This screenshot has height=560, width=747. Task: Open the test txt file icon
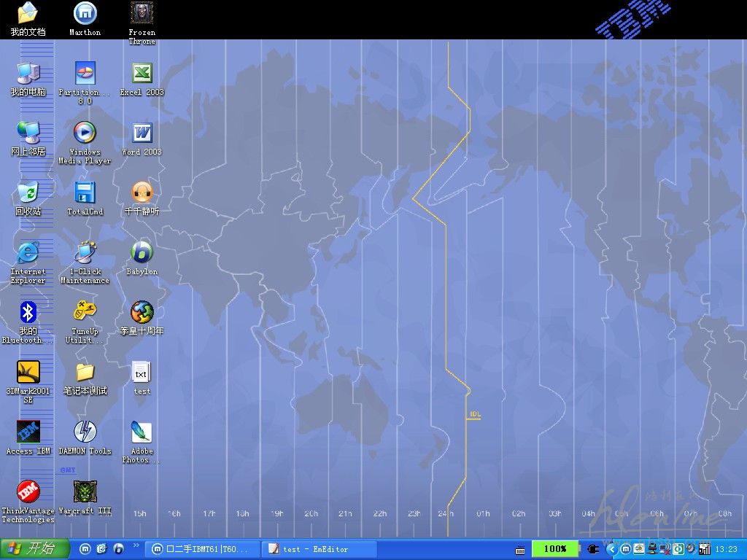142,373
